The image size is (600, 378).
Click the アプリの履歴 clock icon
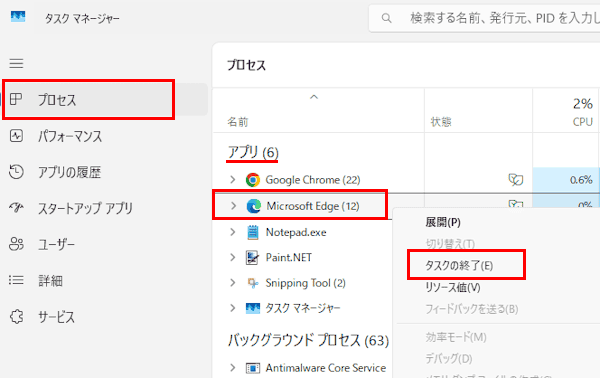[16, 171]
